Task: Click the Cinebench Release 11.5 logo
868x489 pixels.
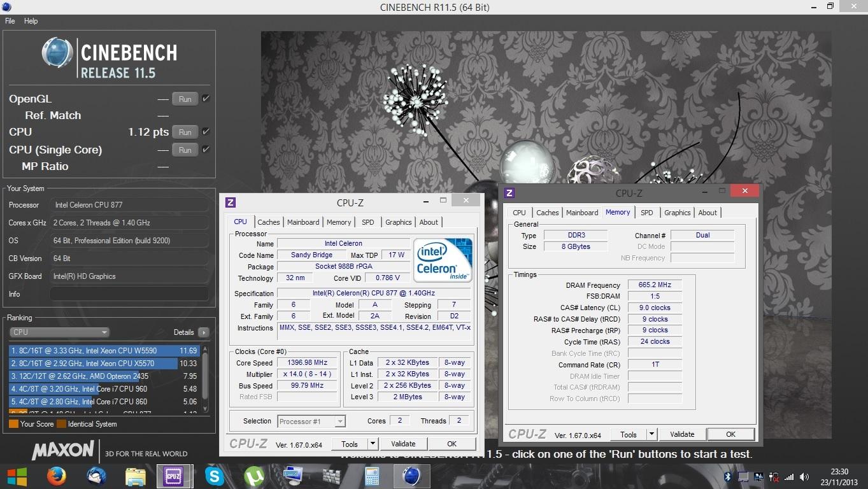Action: (x=110, y=59)
